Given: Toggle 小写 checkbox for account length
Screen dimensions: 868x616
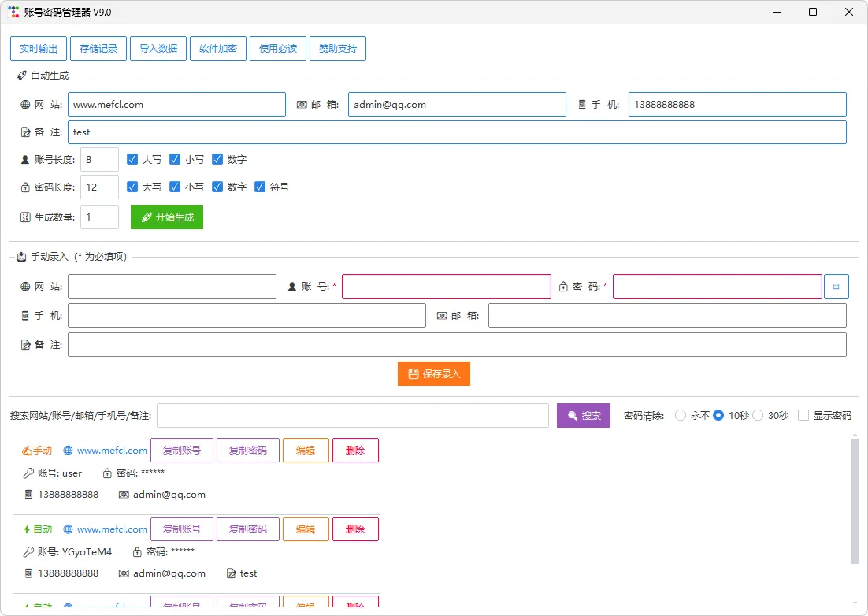Looking at the screenshot, I should (x=175, y=159).
